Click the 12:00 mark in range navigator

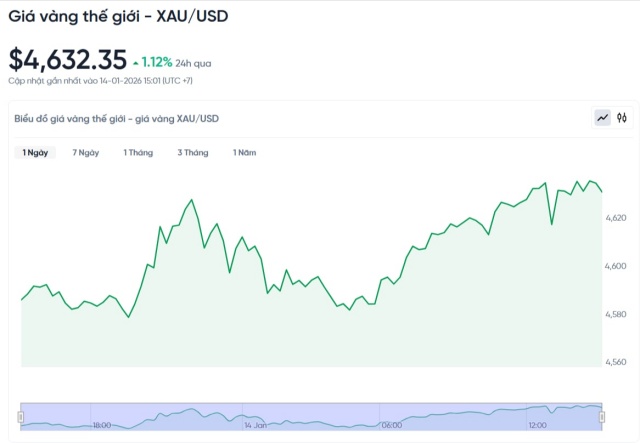pyautogui.click(x=537, y=425)
